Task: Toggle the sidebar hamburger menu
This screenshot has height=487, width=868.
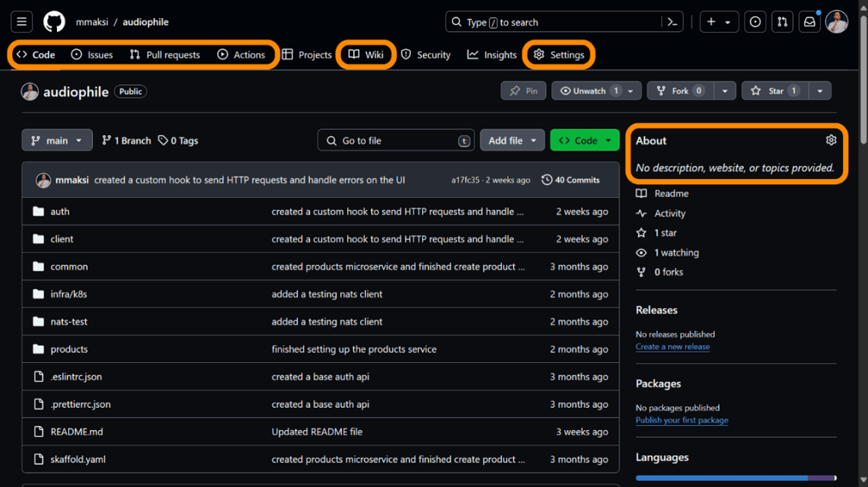Action: [x=21, y=21]
